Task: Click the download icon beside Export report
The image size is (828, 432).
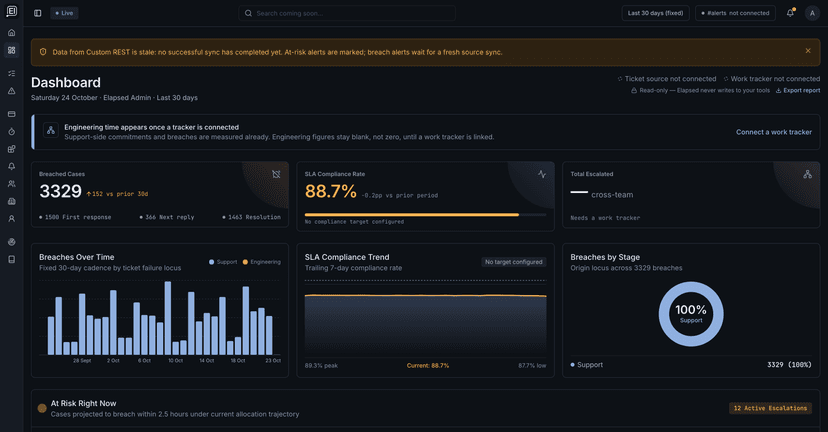Action: click(x=778, y=90)
